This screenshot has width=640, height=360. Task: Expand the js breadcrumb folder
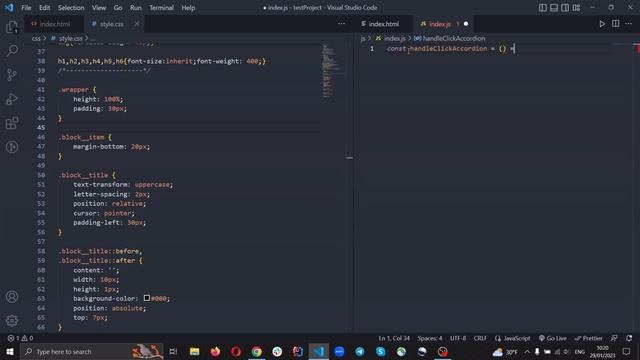coord(363,38)
